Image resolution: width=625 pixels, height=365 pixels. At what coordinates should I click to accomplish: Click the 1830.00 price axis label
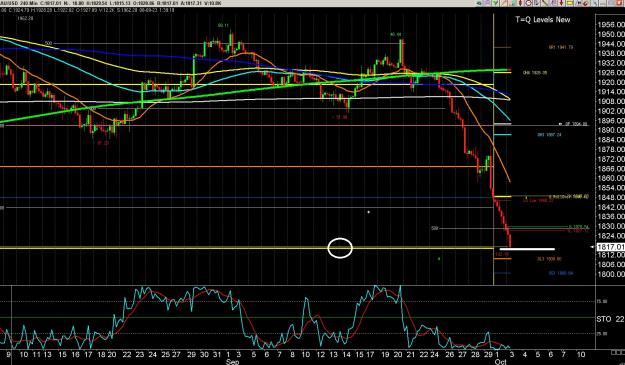611,226
